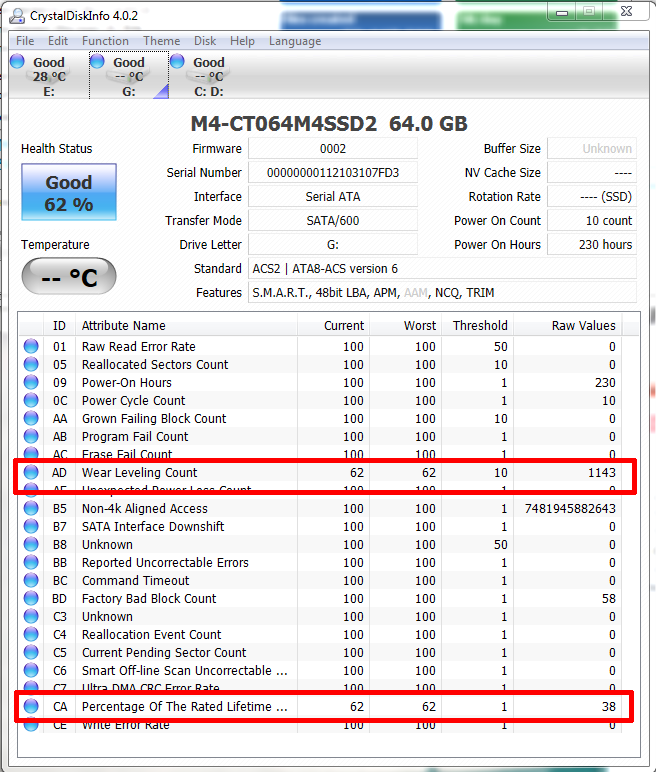The height and width of the screenshot is (772, 656).
Task: Click status icon for Reallocated Sectors Count
Action: coord(31,364)
